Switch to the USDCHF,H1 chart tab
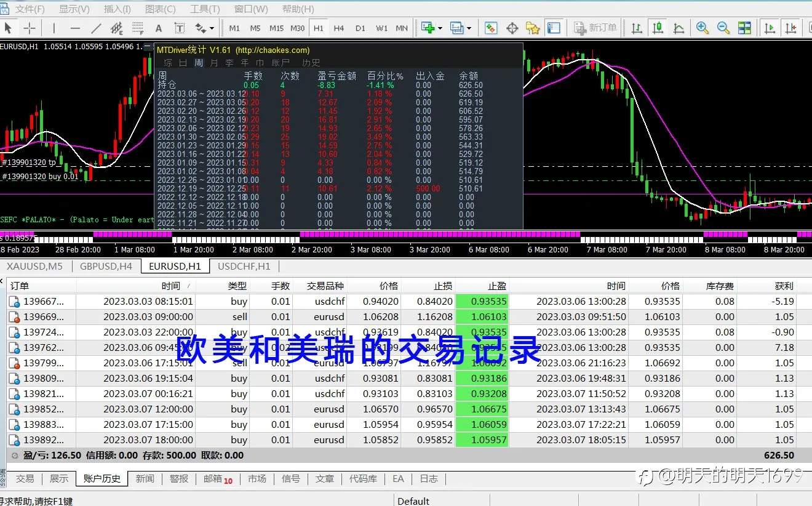 [244, 266]
